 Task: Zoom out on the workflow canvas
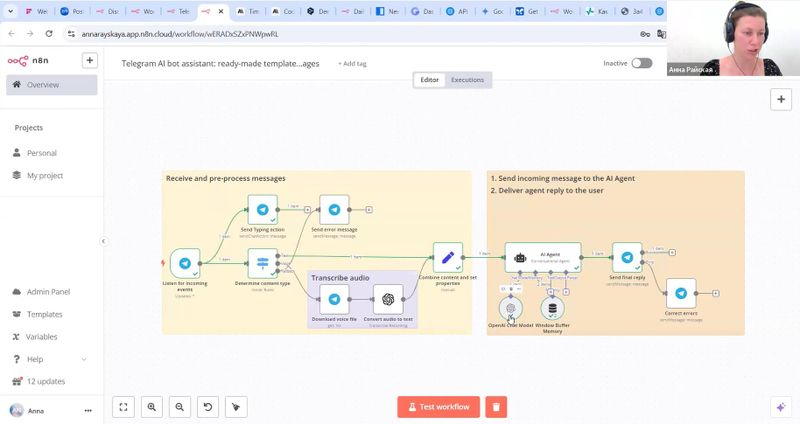click(179, 407)
